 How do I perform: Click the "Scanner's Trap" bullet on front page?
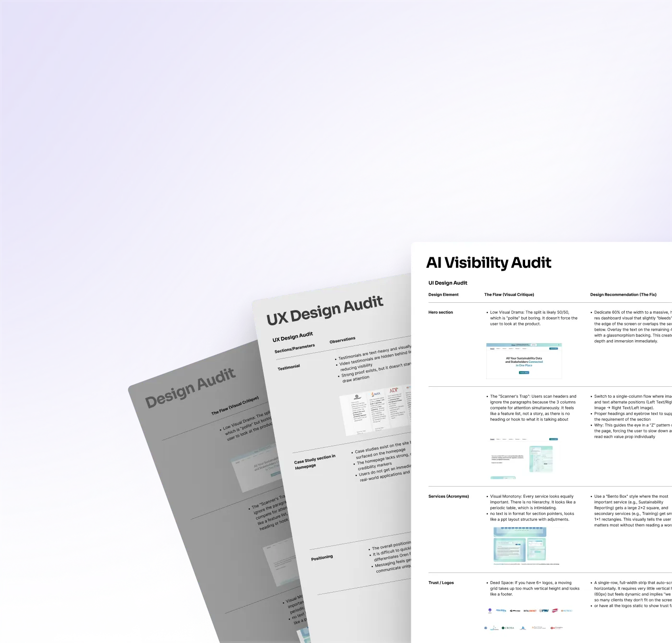(533, 408)
